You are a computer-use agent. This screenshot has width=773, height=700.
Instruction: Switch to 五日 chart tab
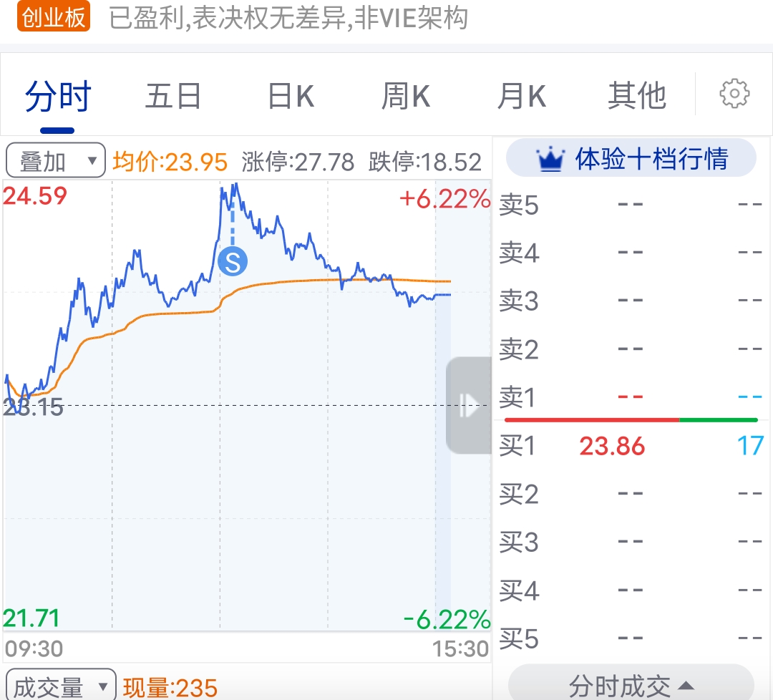tap(173, 96)
